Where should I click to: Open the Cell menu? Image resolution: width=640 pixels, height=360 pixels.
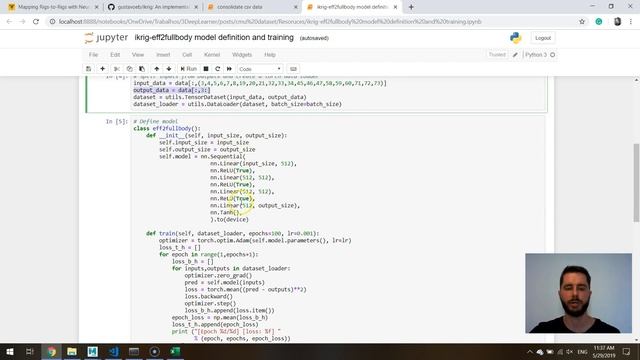pyautogui.click(x=187, y=55)
